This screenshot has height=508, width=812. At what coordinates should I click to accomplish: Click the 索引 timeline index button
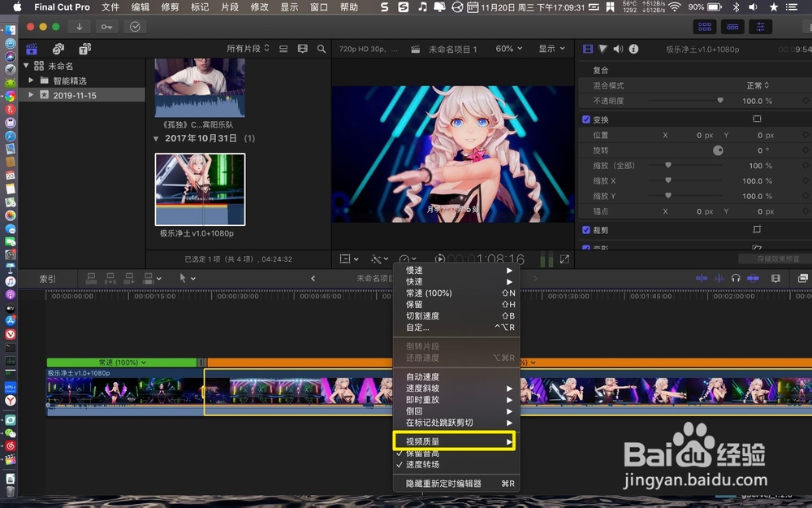coord(48,279)
